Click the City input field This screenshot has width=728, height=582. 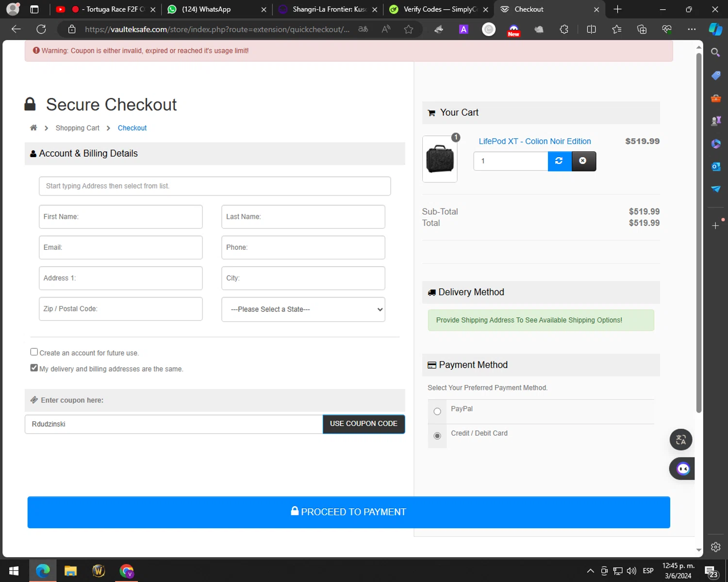303,278
